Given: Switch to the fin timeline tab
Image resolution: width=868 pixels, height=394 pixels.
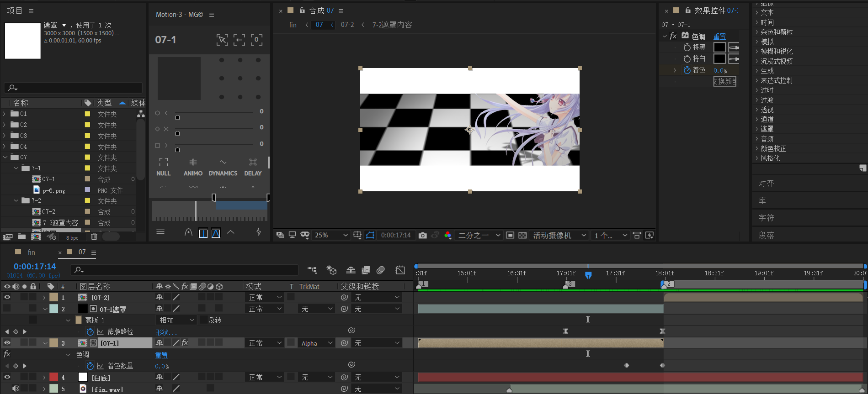Looking at the screenshot, I should pyautogui.click(x=31, y=252).
